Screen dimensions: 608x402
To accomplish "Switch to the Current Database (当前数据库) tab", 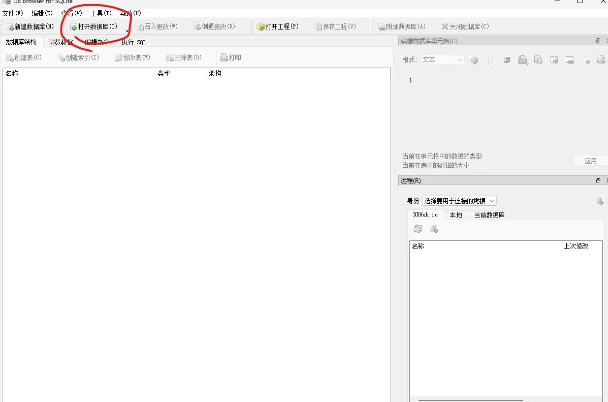I will click(489, 214).
